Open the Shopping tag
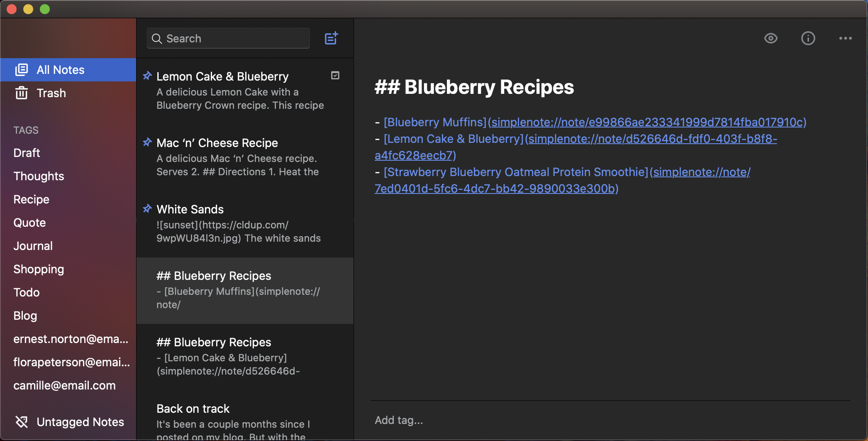The image size is (868, 441). pos(39,269)
